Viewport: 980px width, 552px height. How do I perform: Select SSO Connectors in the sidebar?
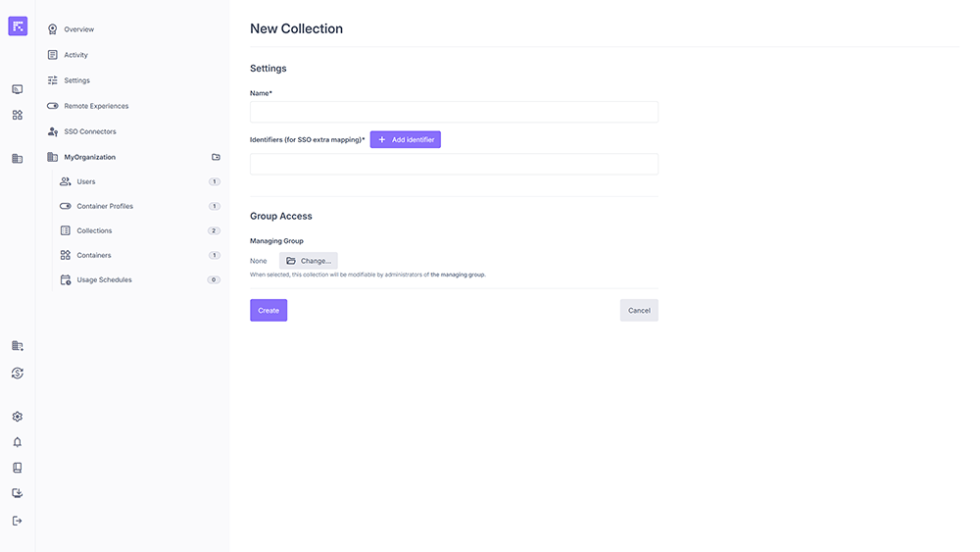(90, 131)
